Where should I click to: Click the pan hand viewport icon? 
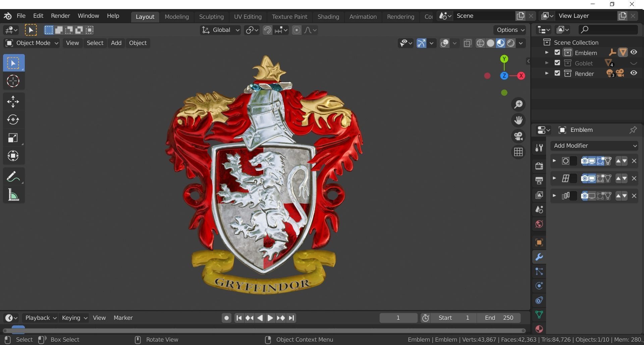519,120
